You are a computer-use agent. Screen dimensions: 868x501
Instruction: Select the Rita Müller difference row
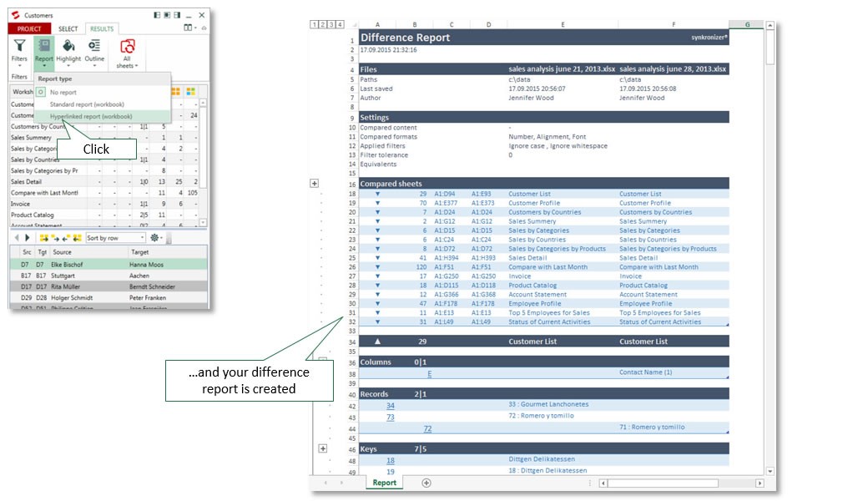pos(108,286)
